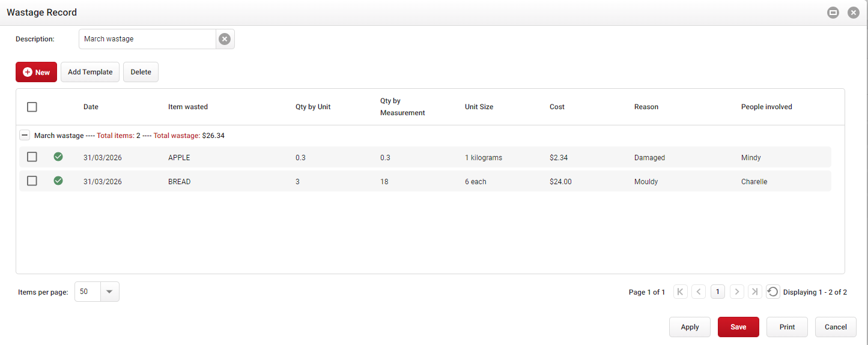Open the Items per page dropdown
This screenshot has width=868, height=345.
tap(109, 292)
